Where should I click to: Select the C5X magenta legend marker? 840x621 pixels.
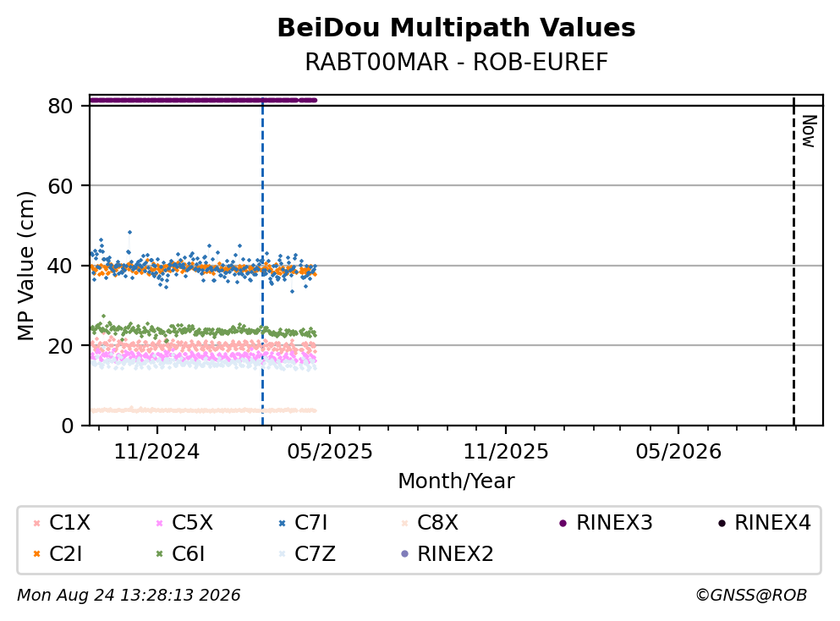[x=159, y=524]
